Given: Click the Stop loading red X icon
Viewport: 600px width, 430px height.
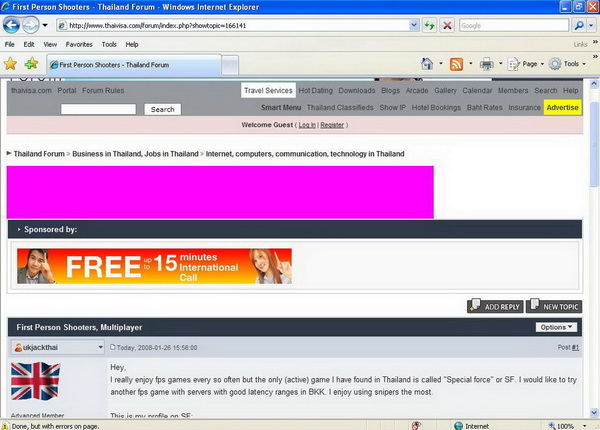Looking at the screenshot, I should pos(447,26).
